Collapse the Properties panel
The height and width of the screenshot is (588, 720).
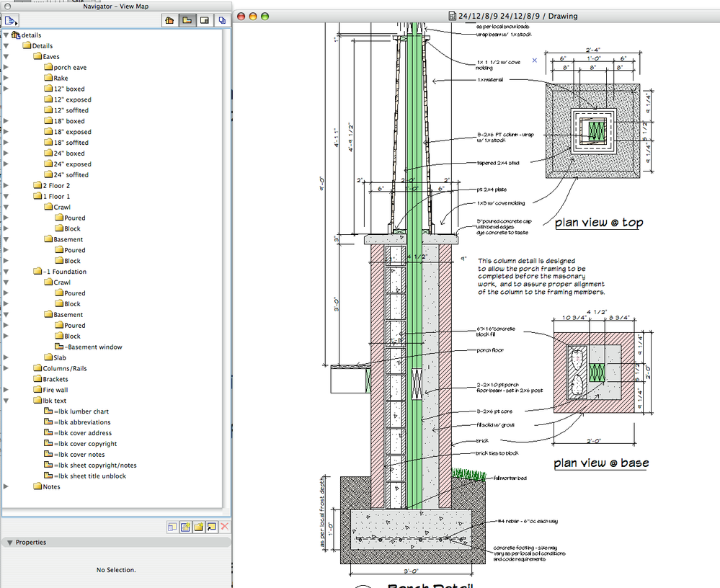click(9, 543)
